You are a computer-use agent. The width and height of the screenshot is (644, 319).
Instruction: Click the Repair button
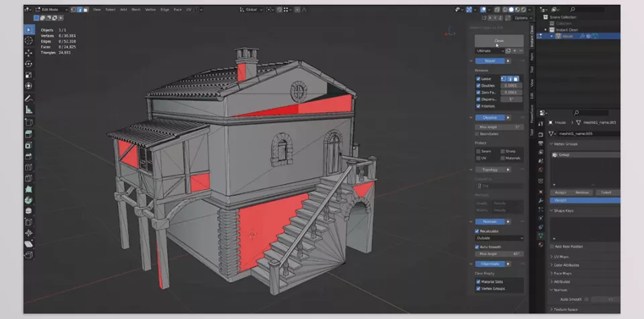pyautogui.click(x=490, y=61)
